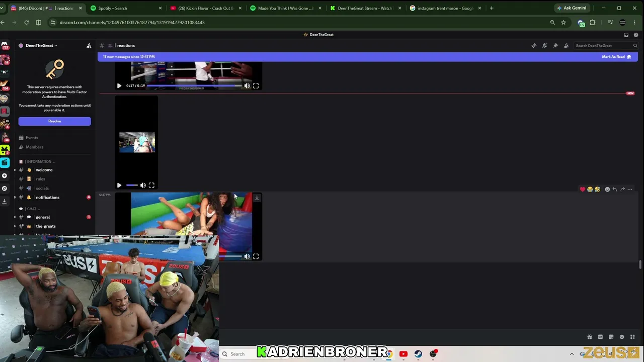Click the Ask Gemini button

coord(572,8)
